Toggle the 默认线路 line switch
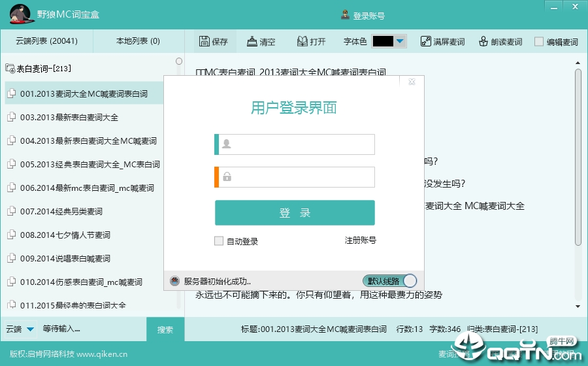 [389, 281]
